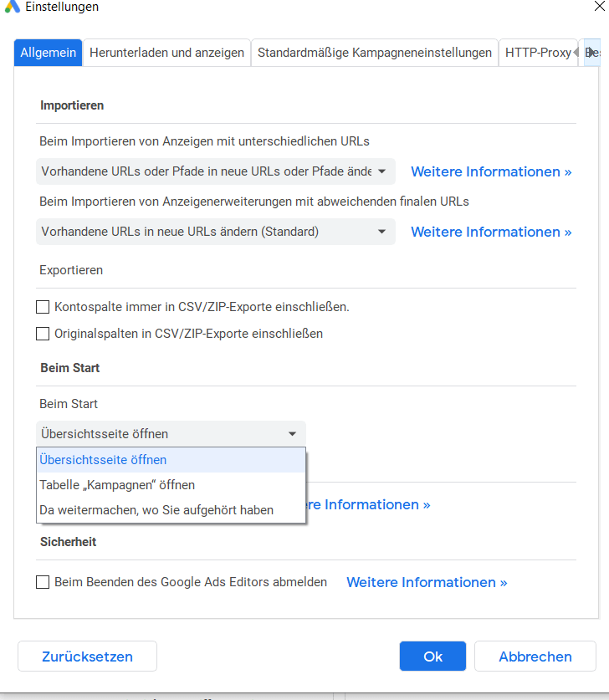Image resolution: width=609 pixels, height=700 pixels.
Task: Reset settings using Zurücksetzen
Action: [87, 656]
